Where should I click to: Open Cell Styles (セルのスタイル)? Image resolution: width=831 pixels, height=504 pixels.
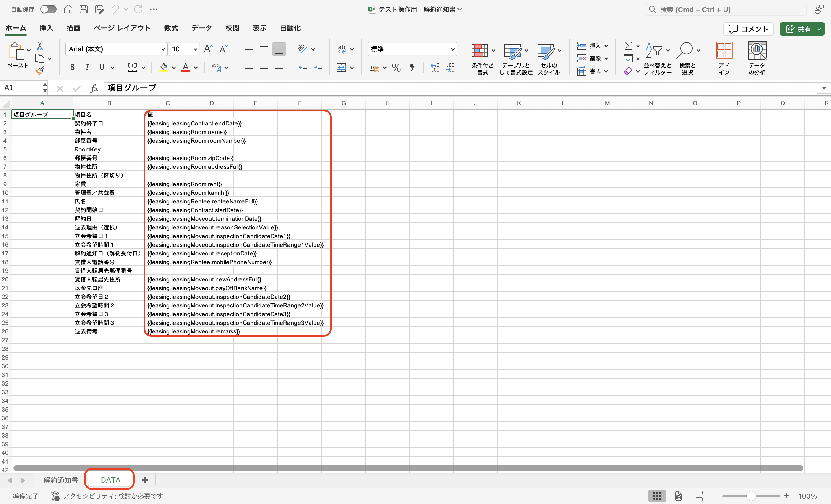549,58
